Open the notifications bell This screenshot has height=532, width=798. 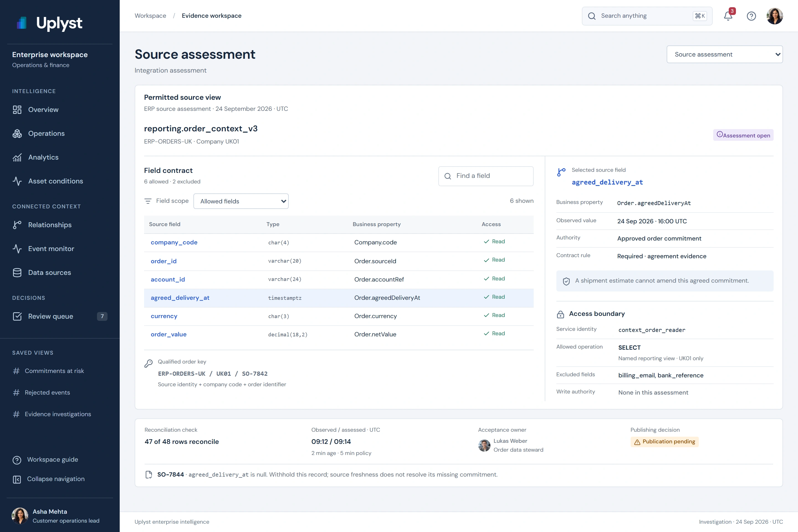pyautogui.click(x=728, y=16)
